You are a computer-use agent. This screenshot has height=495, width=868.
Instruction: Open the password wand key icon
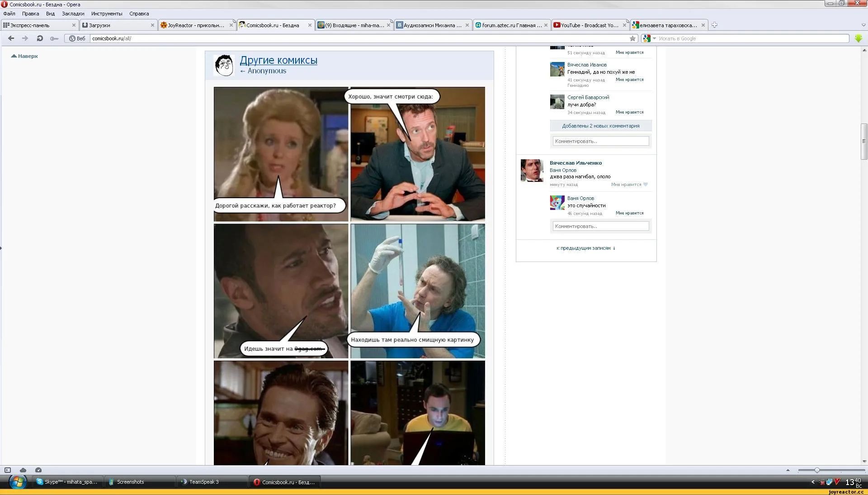54,38
